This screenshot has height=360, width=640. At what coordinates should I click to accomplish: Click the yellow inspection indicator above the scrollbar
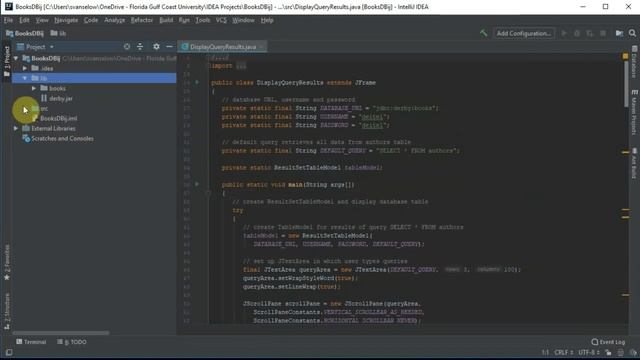click(625, 56)
